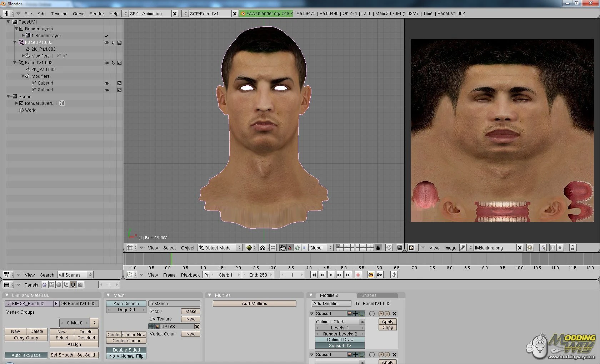Open the Object Mode dropdown
Screen dimensions: 600x364
219,248
